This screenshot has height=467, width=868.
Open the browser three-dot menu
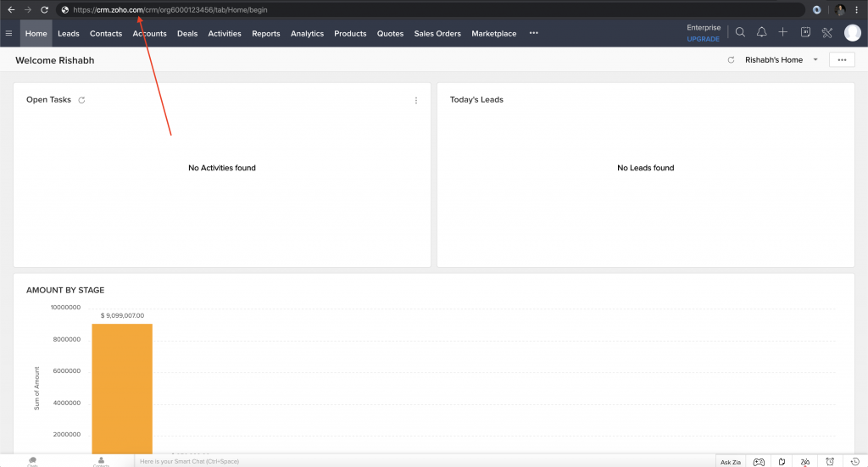[856, 10]
